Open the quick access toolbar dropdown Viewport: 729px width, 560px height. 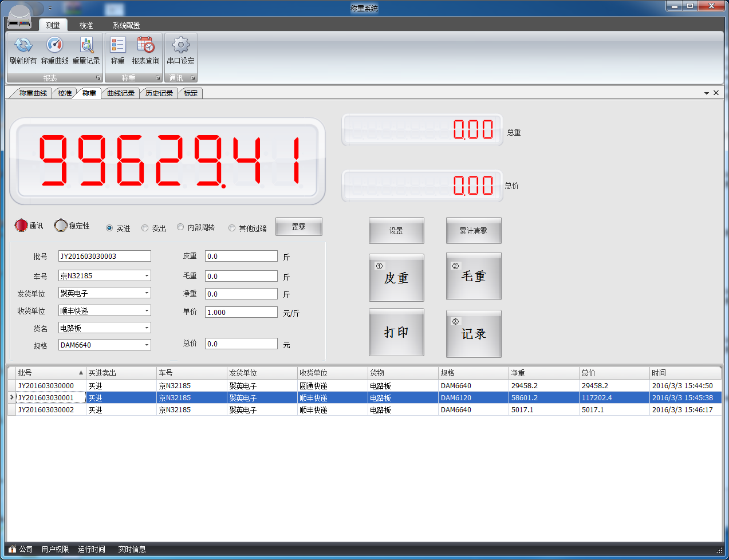point(50,9)
